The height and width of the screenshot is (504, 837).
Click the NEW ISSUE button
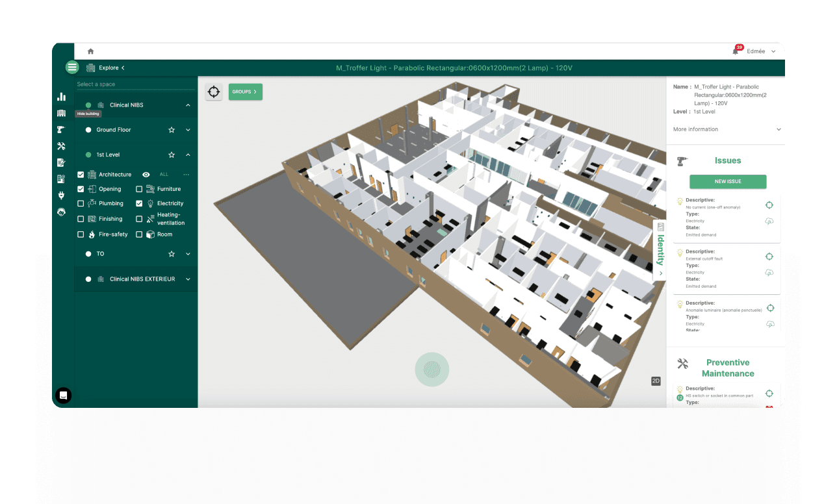tap(728, 181)
